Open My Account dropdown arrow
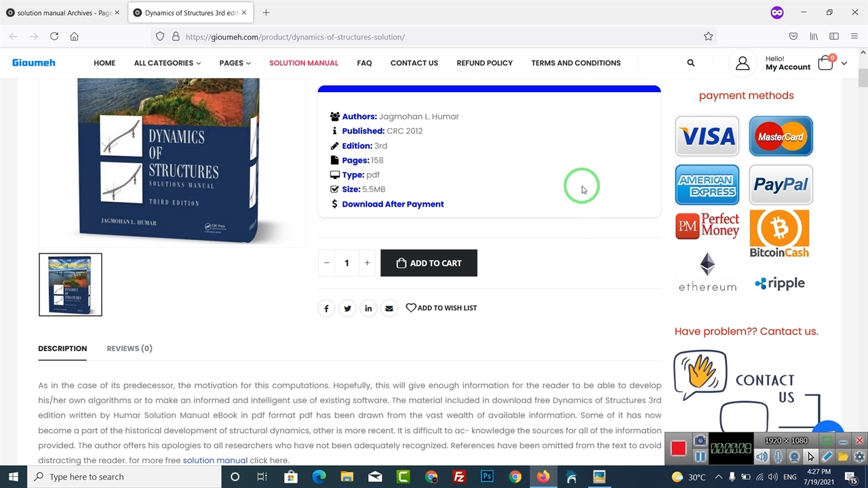Image resolution: width=868 pixels, height=488 pixels. point(844,63)
